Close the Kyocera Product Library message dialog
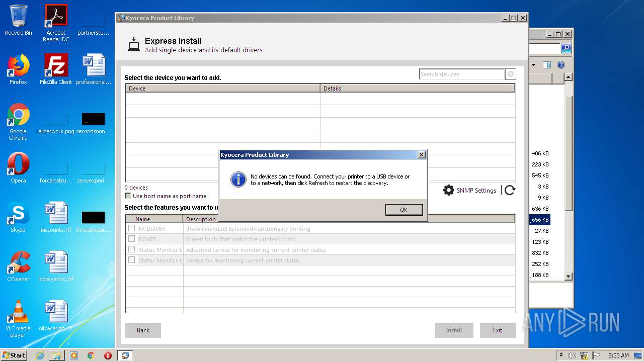The image size is (644, 362). click(422, 155)
